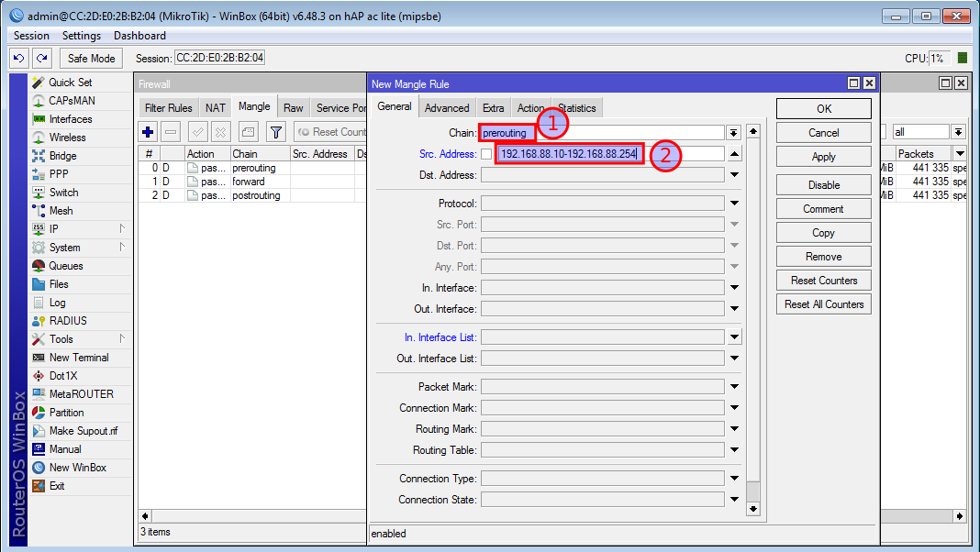Open Partition in the sidebar
Screen dimensions: 980x552
pyautogui.click(x=66, y=412)
